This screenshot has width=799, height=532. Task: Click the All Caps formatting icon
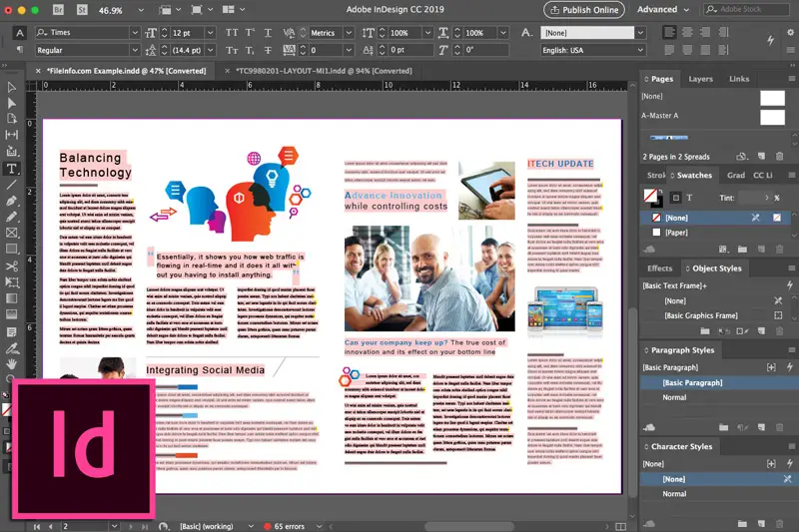pos(231,32)
